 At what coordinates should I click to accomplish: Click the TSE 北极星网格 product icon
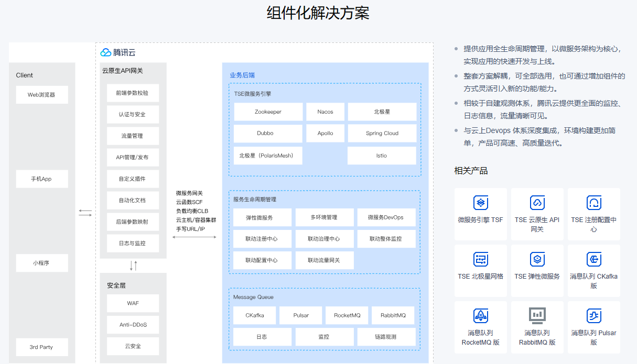pyautogui.click(x=481, y=259)
